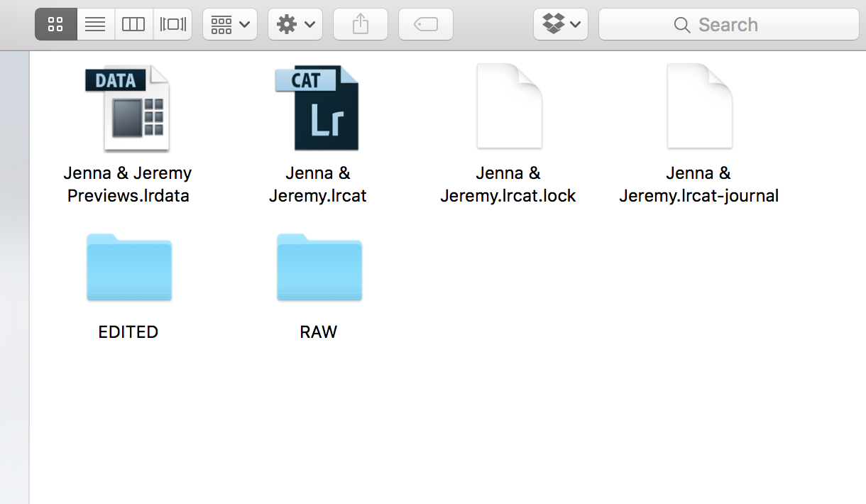Switch to list view
The width and height of the screenshot is (866, 504).
coord(95,24)
